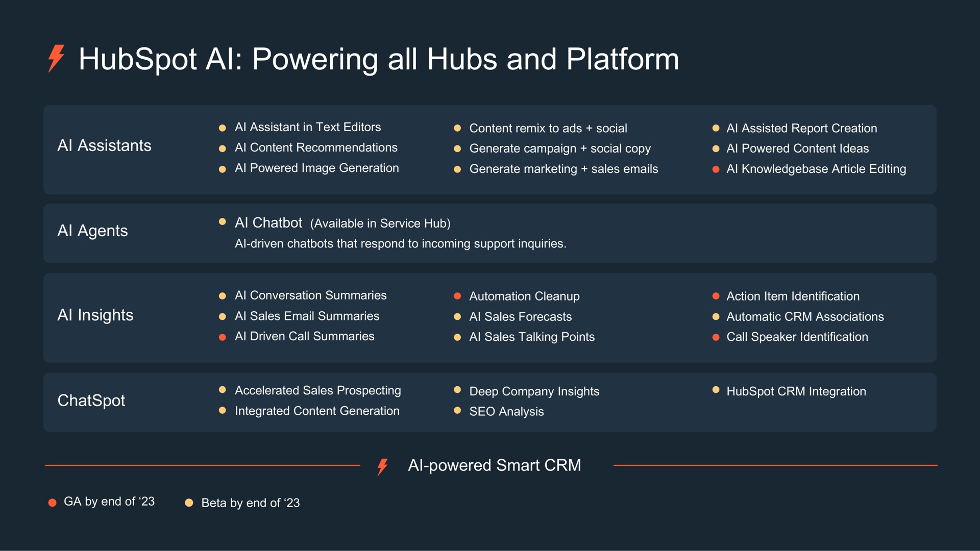The width and height of the screenshot is (980, 551).
Task: Click Action Item Identification text
Action: pos(793,296)
